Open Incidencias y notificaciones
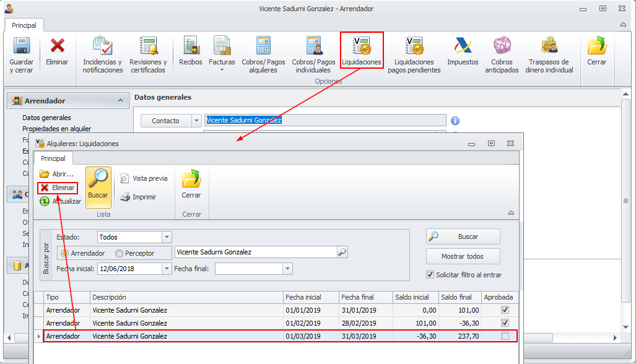This screenshot has width=636, height=364. click(103, 47)
